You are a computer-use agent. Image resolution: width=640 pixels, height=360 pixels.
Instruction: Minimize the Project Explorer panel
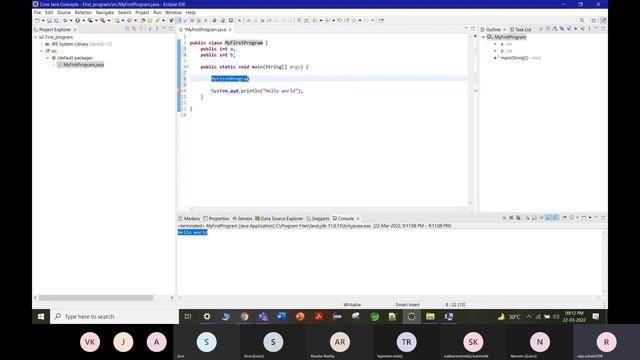coord(164,29)
